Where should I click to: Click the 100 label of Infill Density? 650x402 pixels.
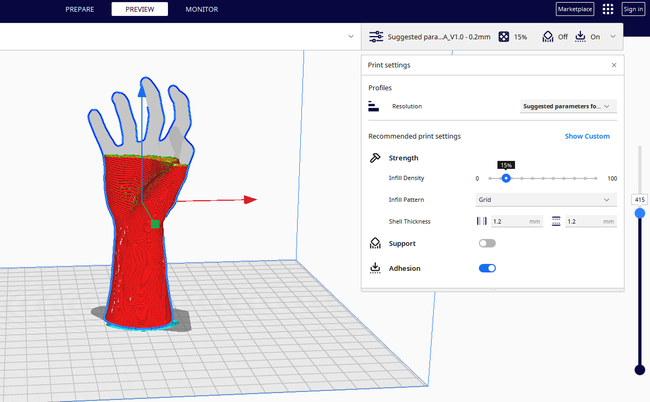point(612,179)
